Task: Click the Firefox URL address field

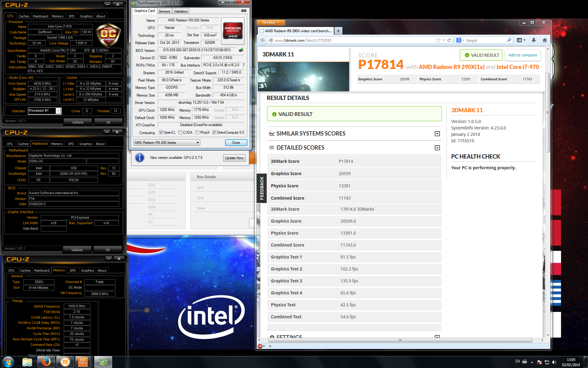Action: (x=354, y=40)
